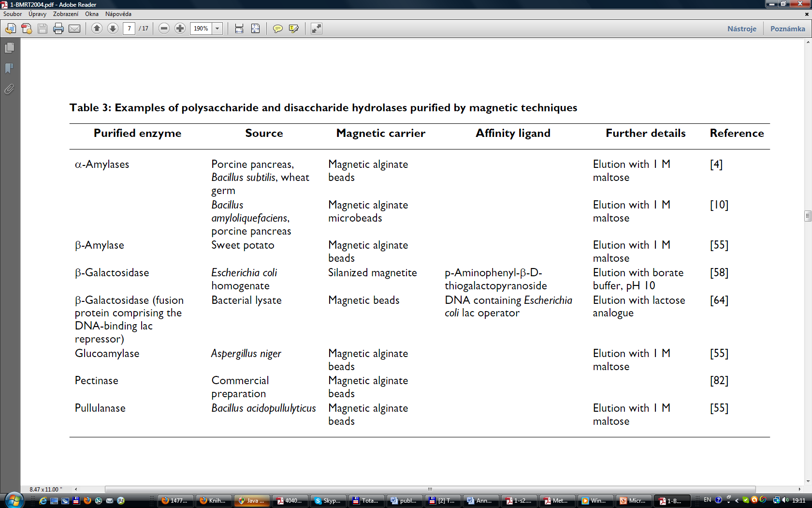The image size is (812, 508).
Task: Select the highlight text tool
Action: (294, 29)
